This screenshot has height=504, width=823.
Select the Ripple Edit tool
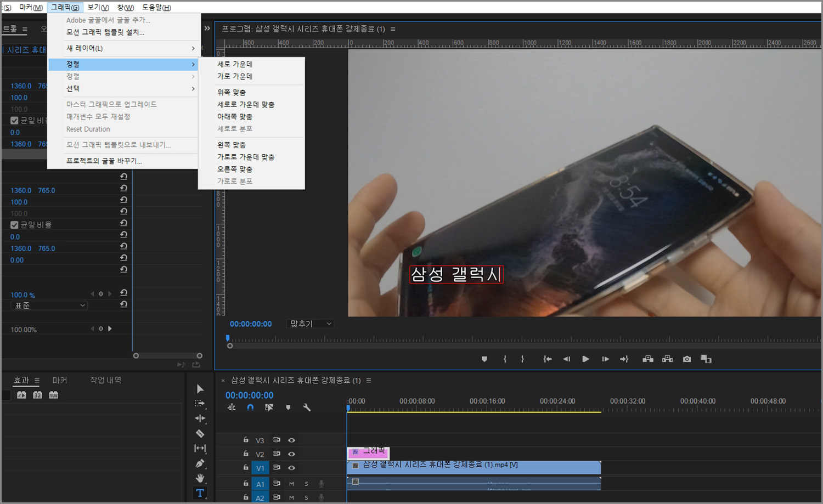click(x=200, y=418)
